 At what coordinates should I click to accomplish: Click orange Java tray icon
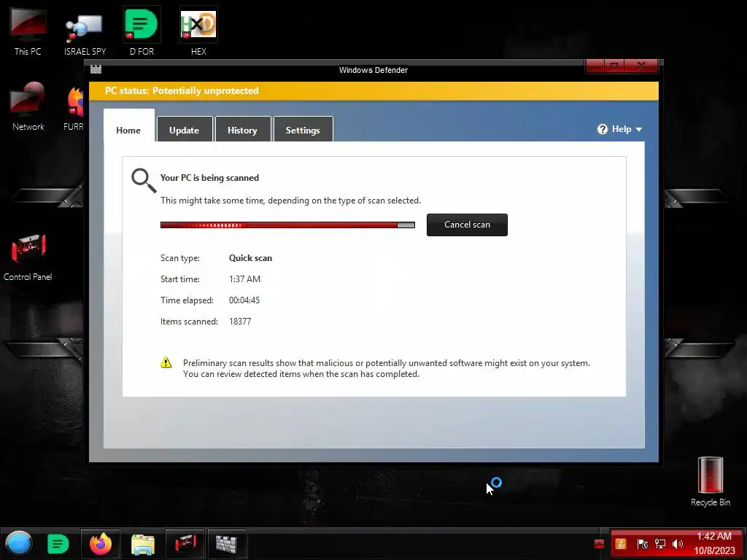pos(621,544)
